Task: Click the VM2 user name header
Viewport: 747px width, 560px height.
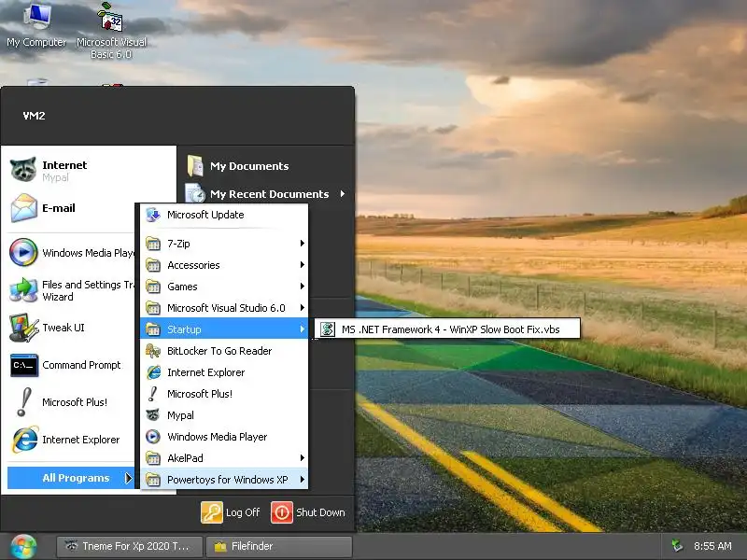Action: click(34, 116)
